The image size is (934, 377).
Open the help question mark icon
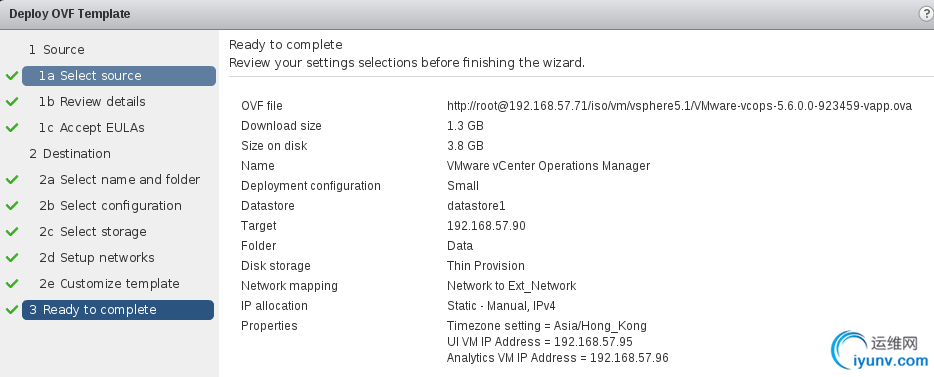[926, 14]
